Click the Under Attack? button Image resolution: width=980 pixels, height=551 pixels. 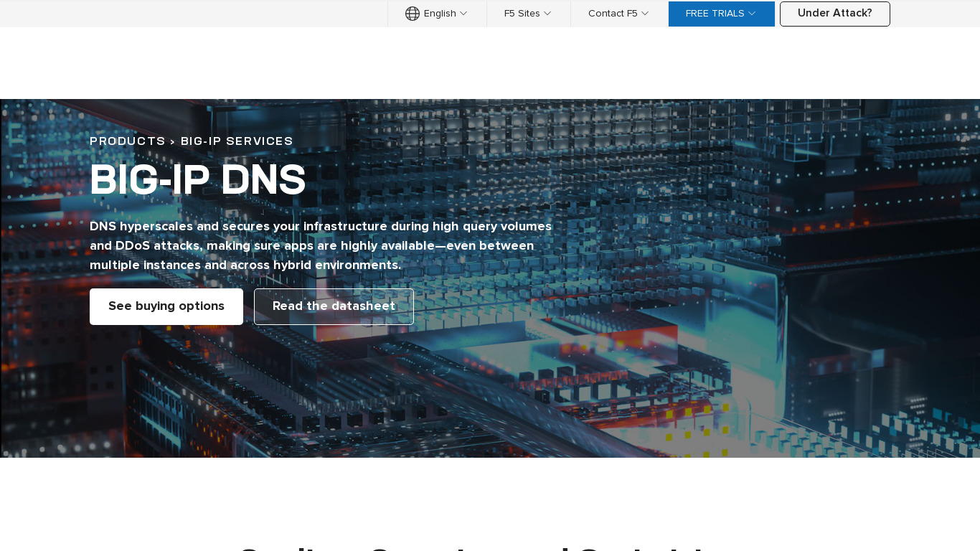835,14
